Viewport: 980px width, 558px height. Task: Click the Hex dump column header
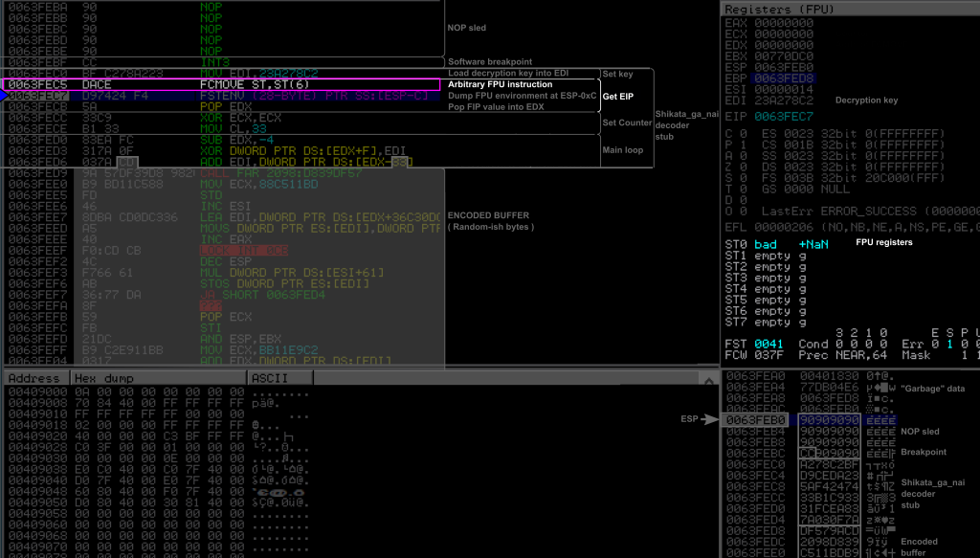tap(100, 378)
